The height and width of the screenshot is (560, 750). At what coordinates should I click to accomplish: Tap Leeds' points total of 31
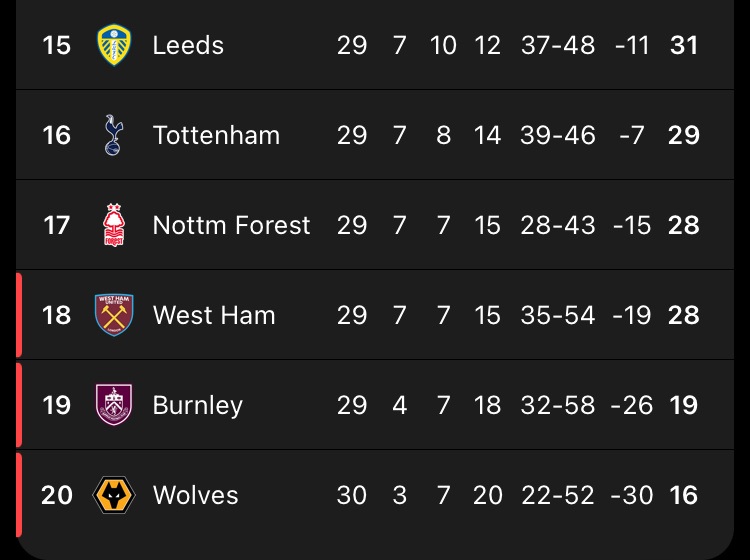click(x=684, y=45)
